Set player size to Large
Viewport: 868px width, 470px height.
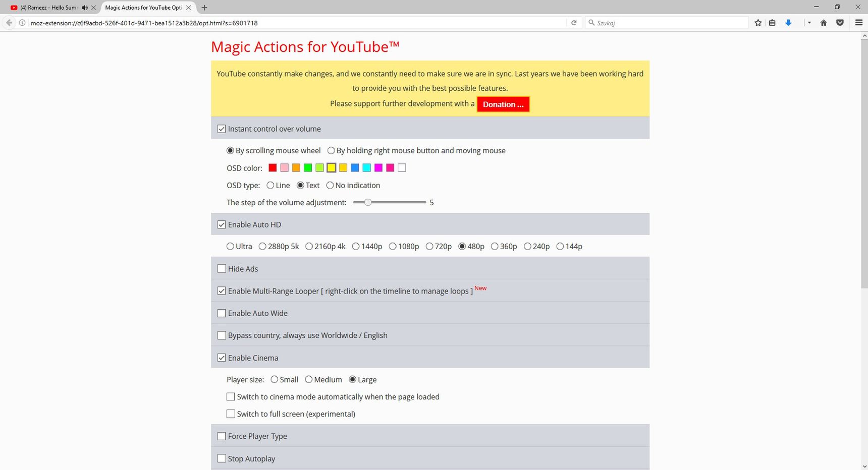point(353,379)
